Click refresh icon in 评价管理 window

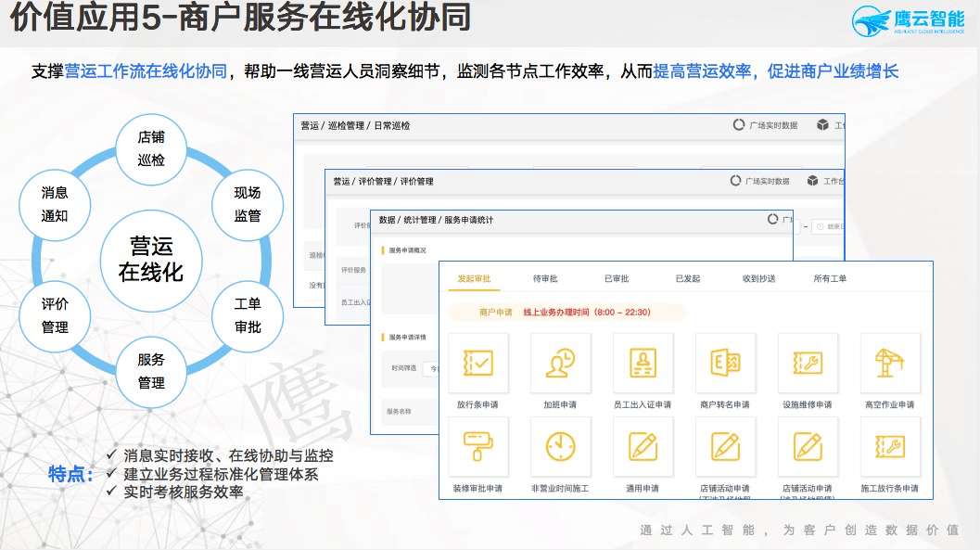735,181
